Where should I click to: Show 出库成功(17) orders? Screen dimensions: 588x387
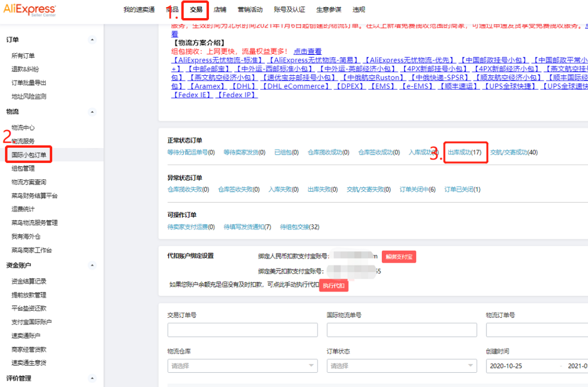point(465,153)
